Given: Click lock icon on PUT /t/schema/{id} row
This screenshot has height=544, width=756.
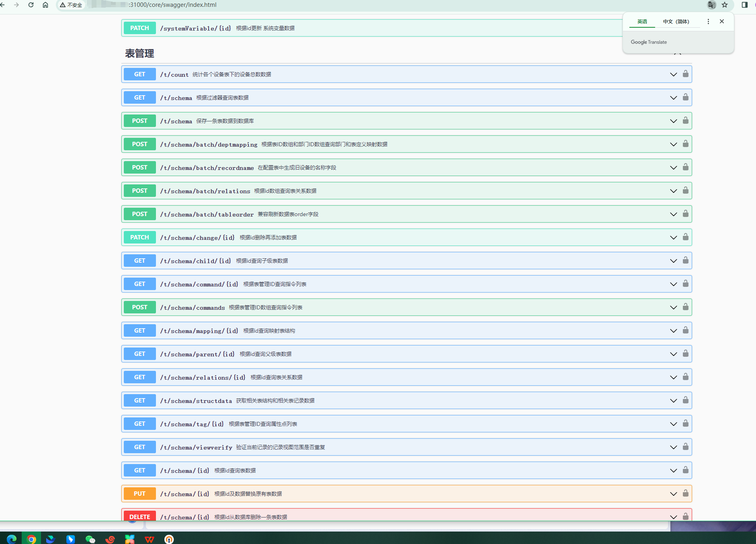Looking at the screenshot, I should (686, 493).
